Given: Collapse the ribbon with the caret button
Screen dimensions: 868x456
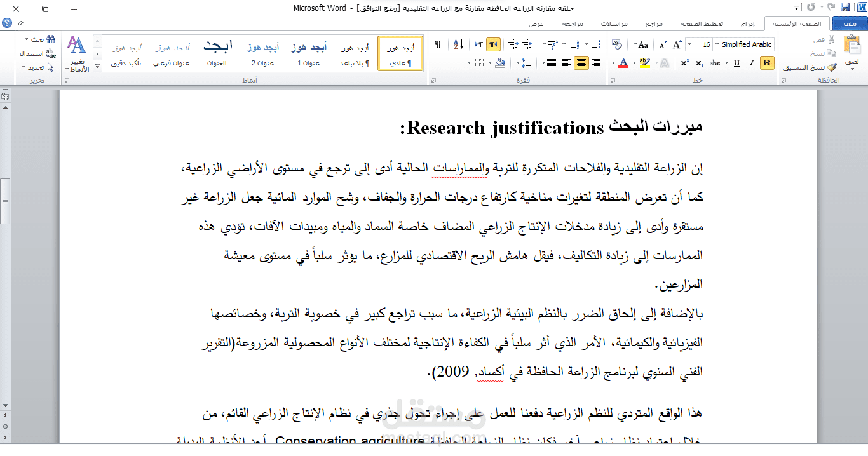Looking at the screenshot, I should (x=21, y=23).
